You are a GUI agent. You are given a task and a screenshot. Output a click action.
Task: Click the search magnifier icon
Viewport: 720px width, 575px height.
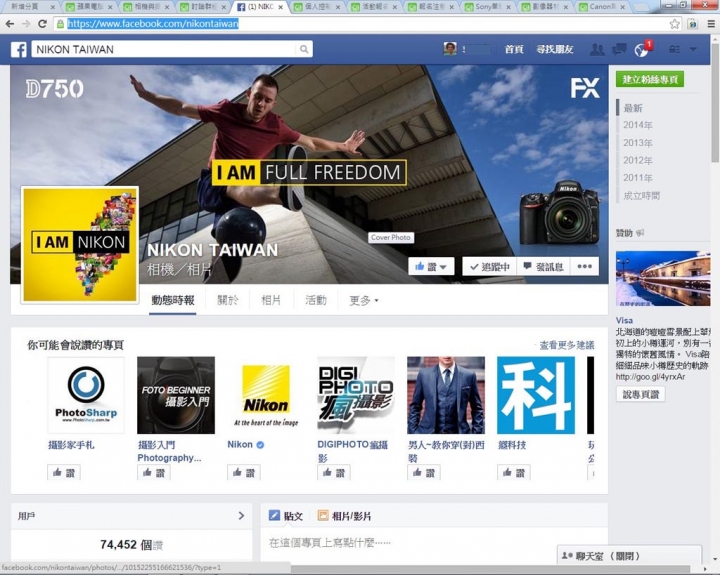304,49
